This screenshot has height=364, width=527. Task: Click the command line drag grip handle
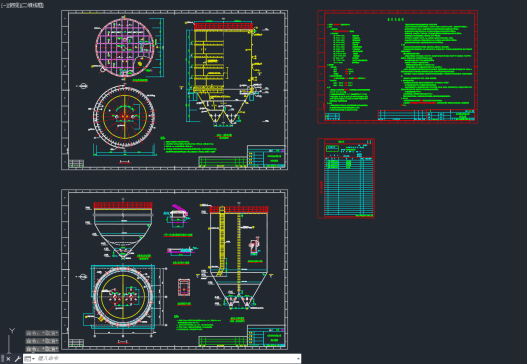coord(2,359)
